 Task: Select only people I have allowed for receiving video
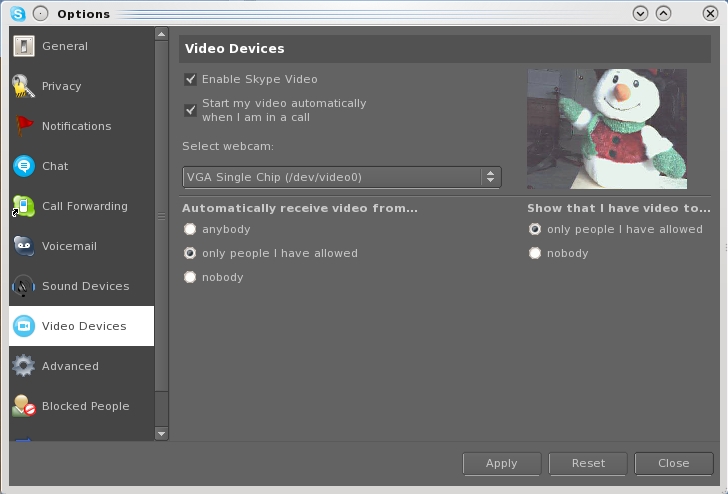coord(190,253)
